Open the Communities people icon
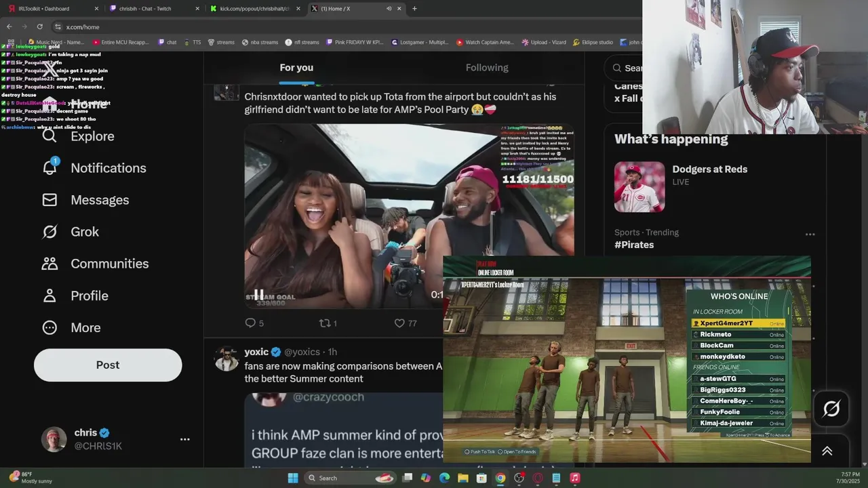 50,264
